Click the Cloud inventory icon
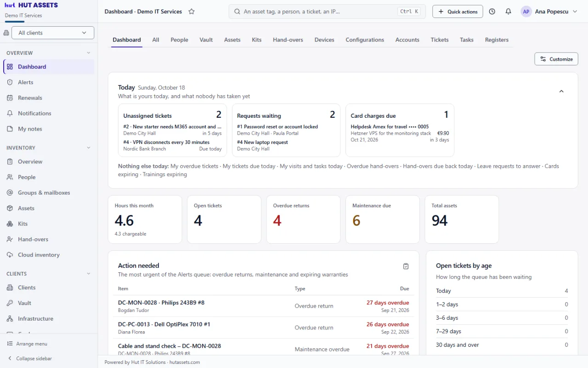This screenshot has width=588, height=368. point(10,255)
